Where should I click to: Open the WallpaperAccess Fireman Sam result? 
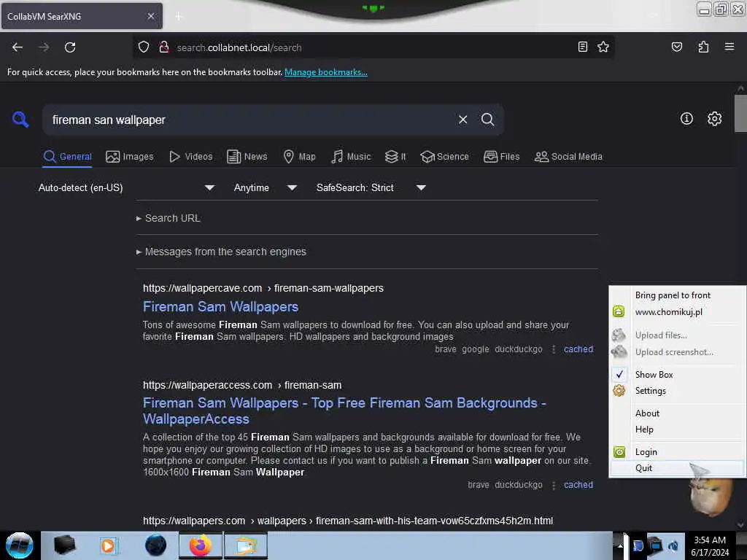click(344, 411)
